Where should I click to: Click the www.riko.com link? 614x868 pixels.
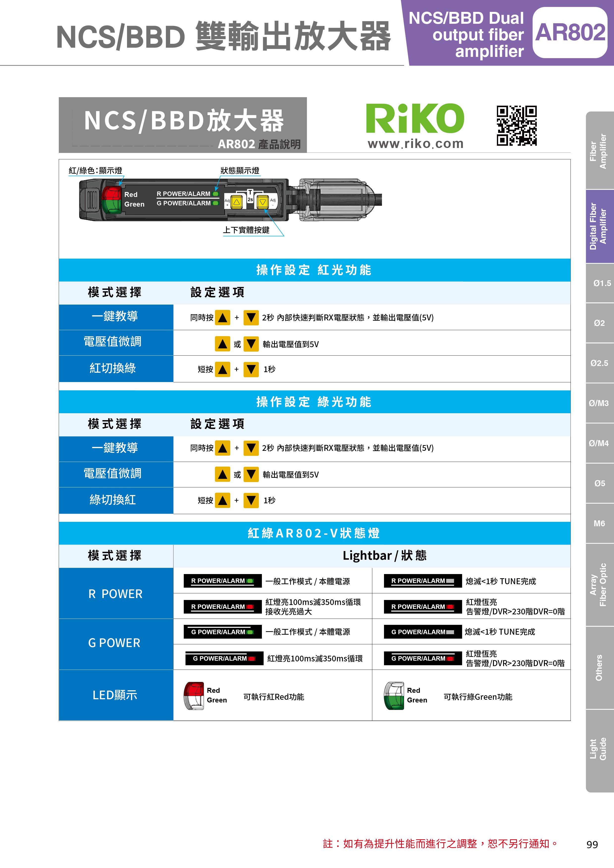415,144
